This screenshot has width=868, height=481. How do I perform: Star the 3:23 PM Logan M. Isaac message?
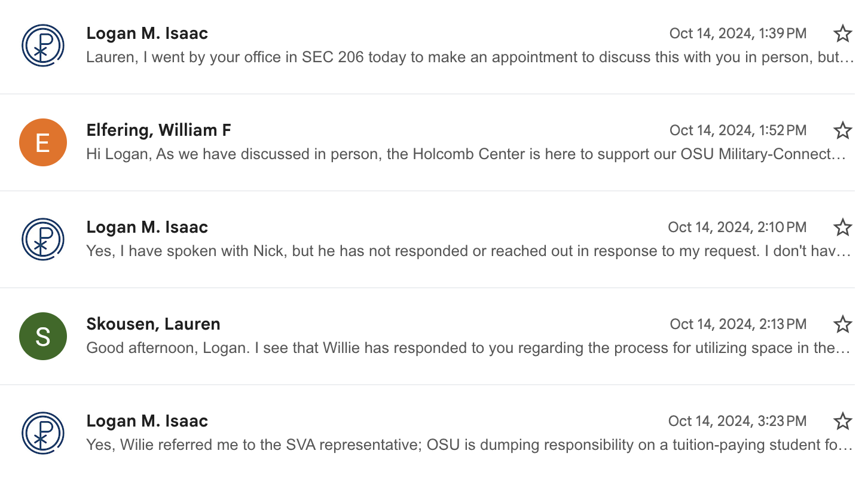coord(842,421)
